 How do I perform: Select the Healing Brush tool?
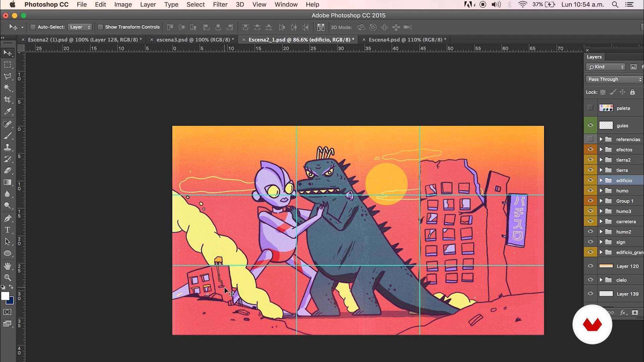(7, 124)
